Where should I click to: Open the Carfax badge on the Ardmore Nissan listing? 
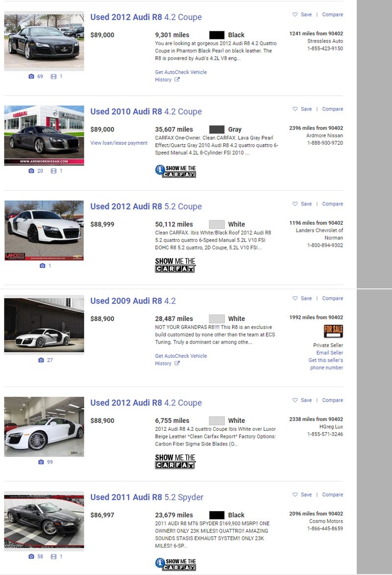pos(175,171)
